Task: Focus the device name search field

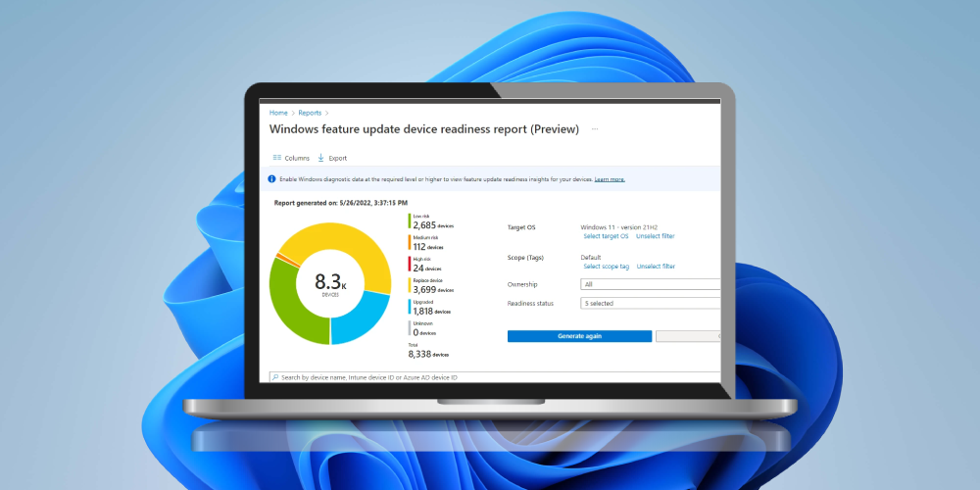Action: pos(494,377)
